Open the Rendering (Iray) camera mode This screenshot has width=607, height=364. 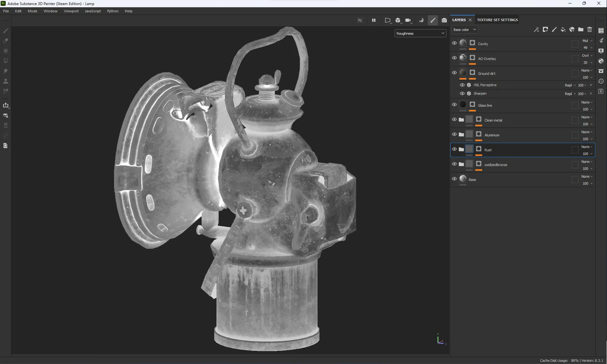pyautogui.click(x=444, y=20)
